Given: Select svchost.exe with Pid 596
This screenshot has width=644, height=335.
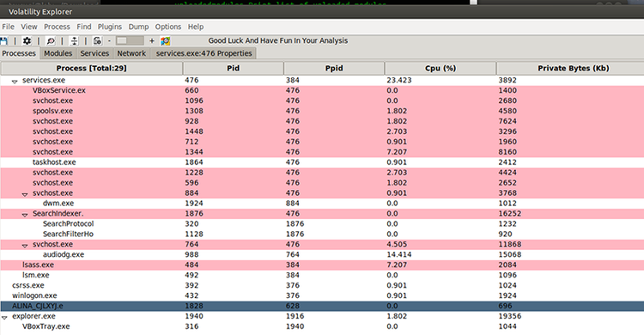Looking at the screenshot, I should coord(322,183).
